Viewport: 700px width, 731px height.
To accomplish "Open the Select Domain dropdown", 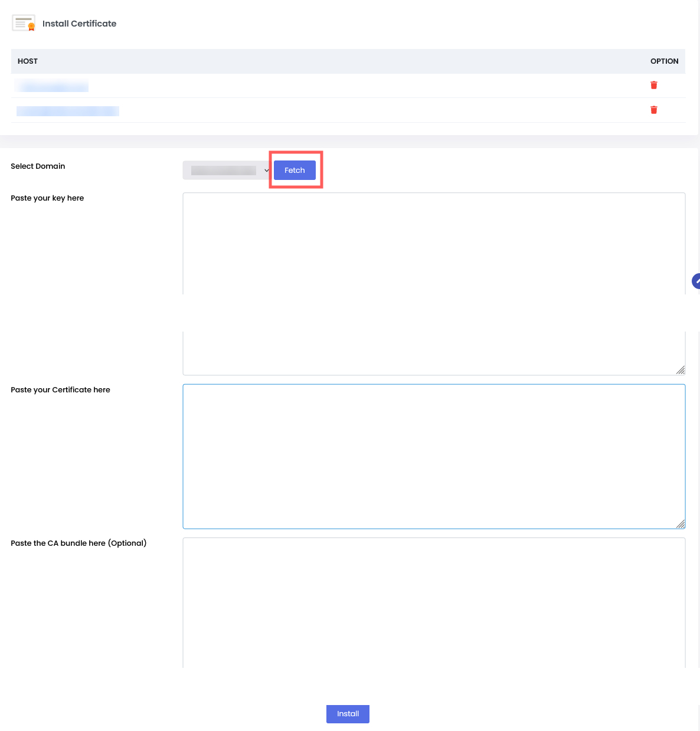I will click(227, 171).
